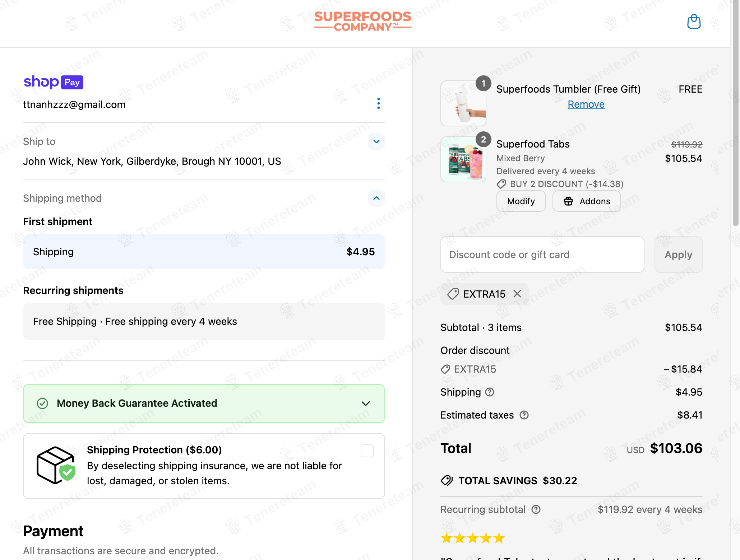Click the gift icon in the Addons button

[568, 201]
